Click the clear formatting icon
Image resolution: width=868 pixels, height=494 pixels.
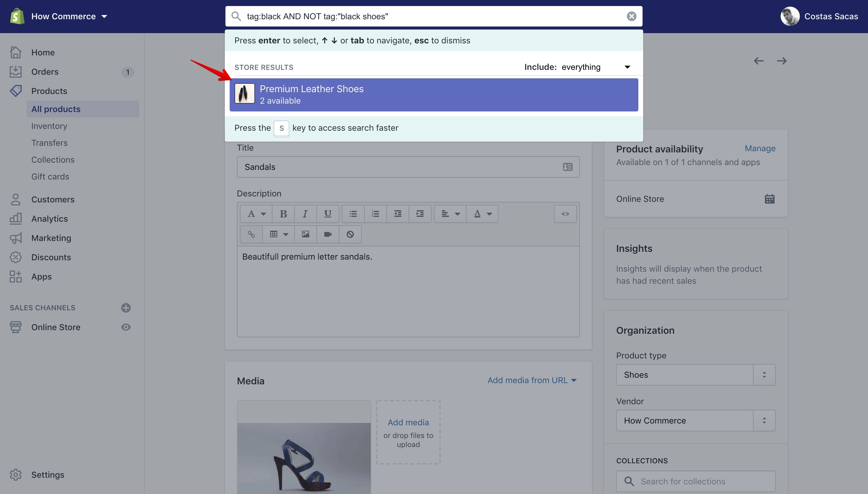pyautogui.click(x=350, y=234)
